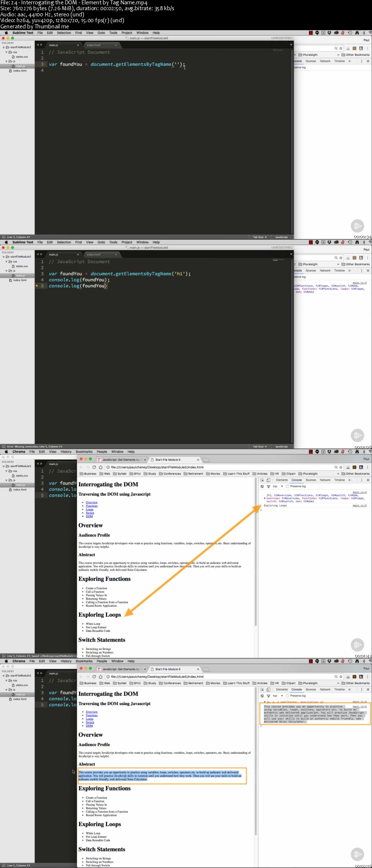Open the Pluralsight bookmark folder in 00:01:42 frame
Viewport: 372px width, 868px height.
coord(308,474)
